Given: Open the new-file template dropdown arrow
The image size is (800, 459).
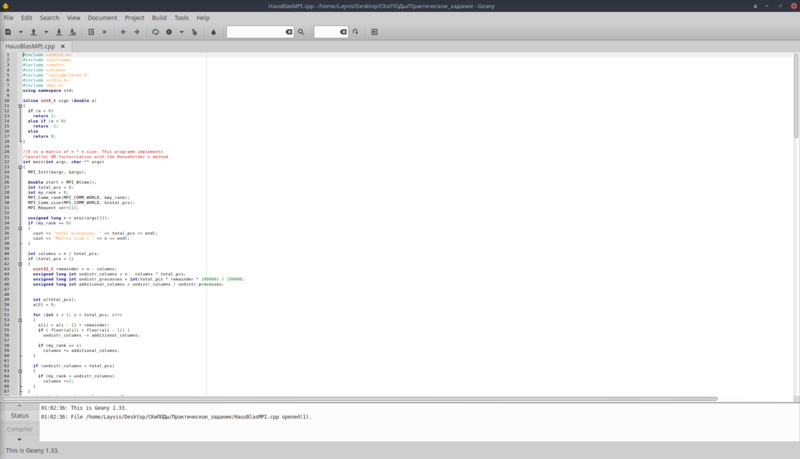Looking at the screenshot, I should (x=20, y=32).
